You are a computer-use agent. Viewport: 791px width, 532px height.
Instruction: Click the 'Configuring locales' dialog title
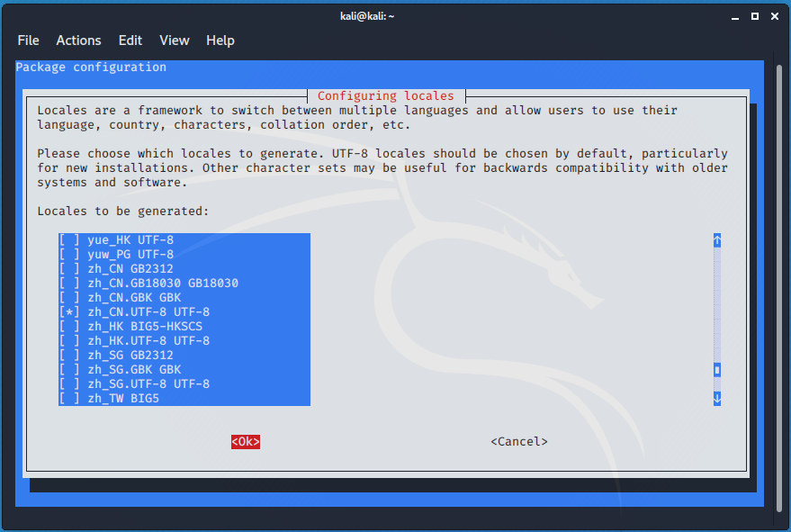coord(386,96)
